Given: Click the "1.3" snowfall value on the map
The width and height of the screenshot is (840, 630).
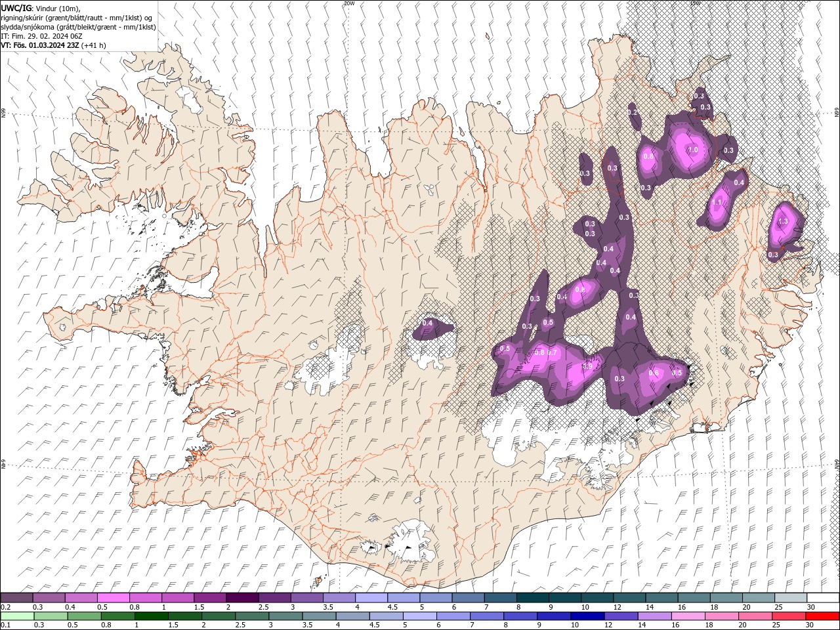Looking at the screenshot, I should (x=783, y=222).
